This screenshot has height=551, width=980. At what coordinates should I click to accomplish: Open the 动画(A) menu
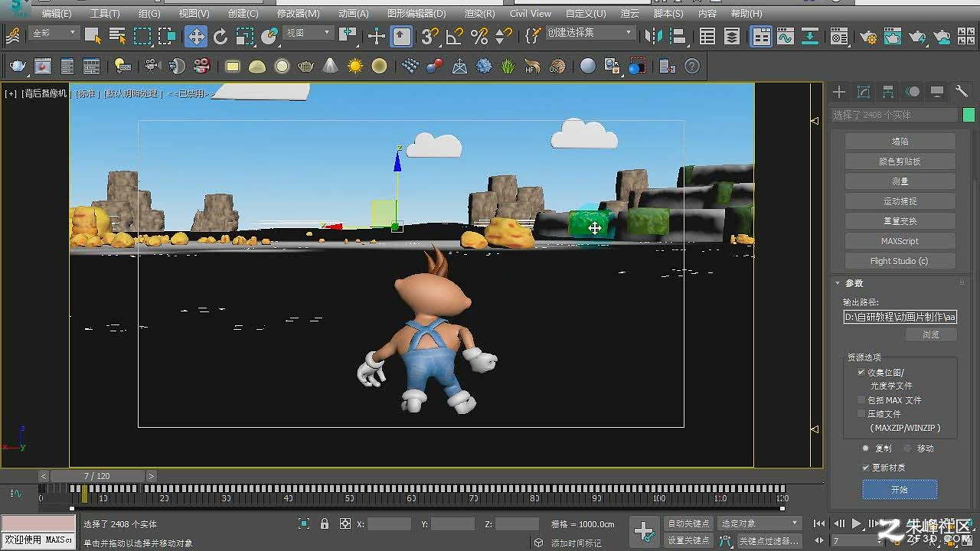[353, 13]
